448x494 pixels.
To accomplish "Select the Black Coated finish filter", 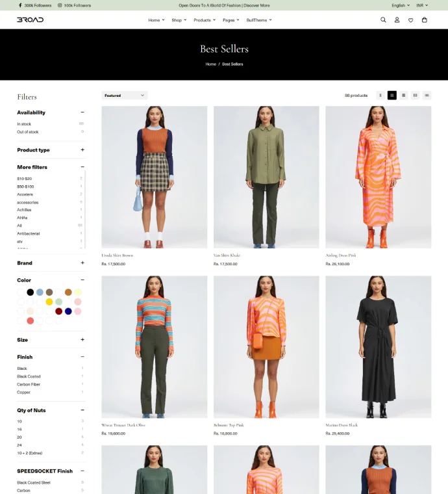I will (29, 376).
